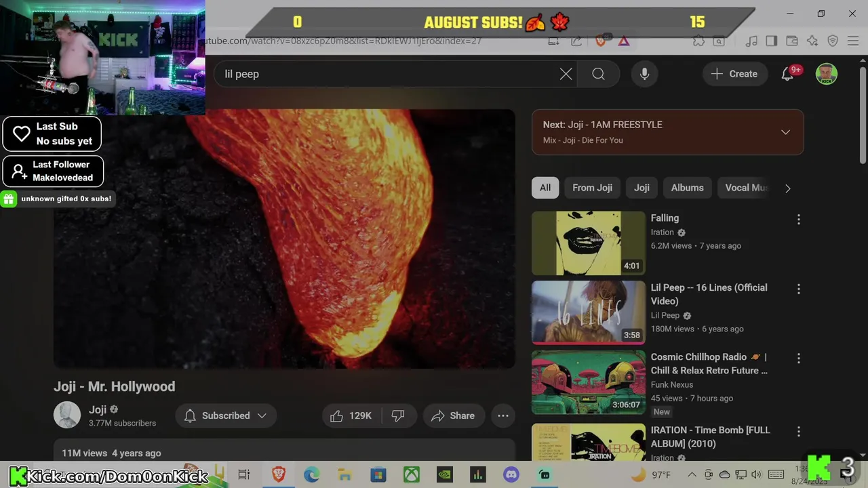This screenshot has height=488, width=868.
Task: Open options menu for Falling video
Action: pos(798,220)
